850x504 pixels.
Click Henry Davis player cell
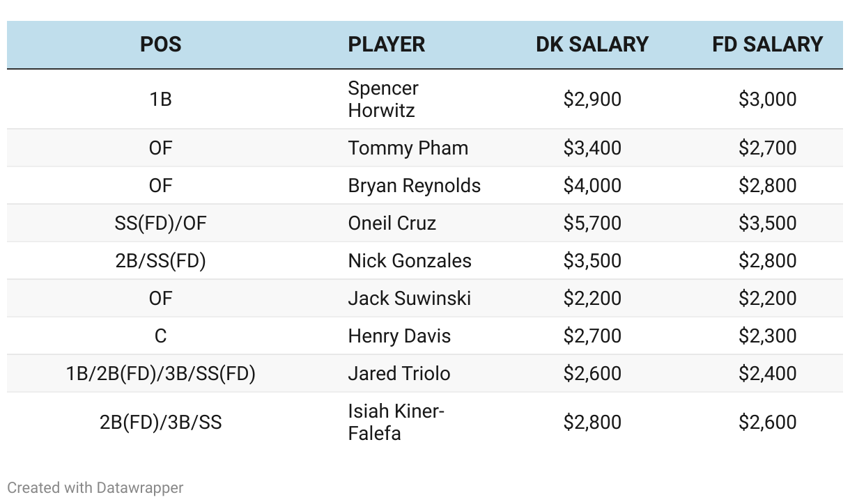click(400, 336)
